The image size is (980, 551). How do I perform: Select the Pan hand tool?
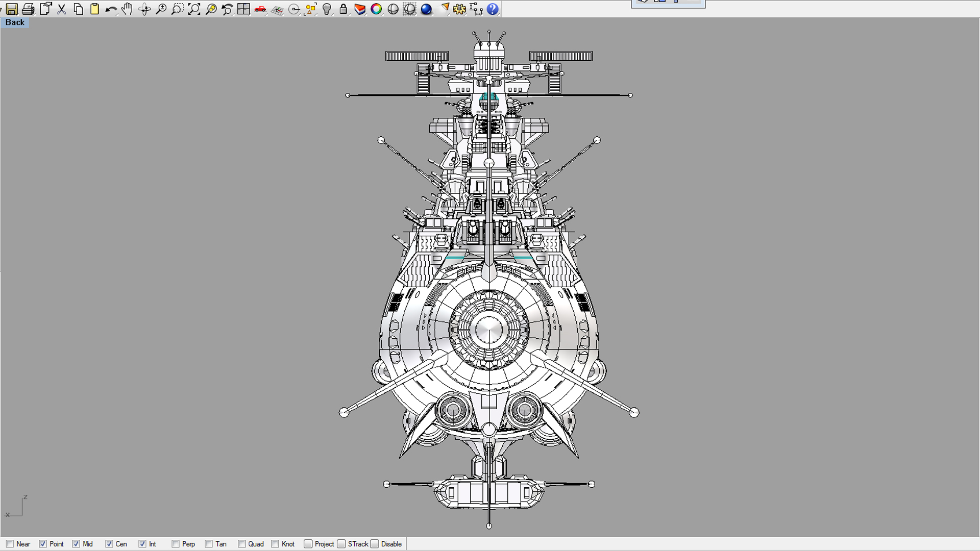(x=127, y=9)
